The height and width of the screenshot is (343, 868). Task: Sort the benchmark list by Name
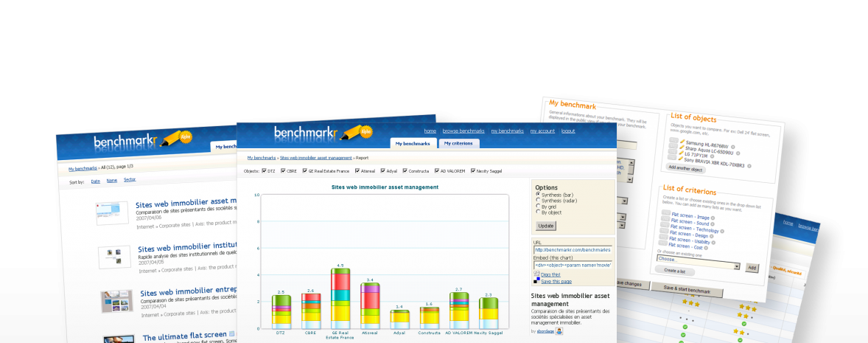click(112, 181)
